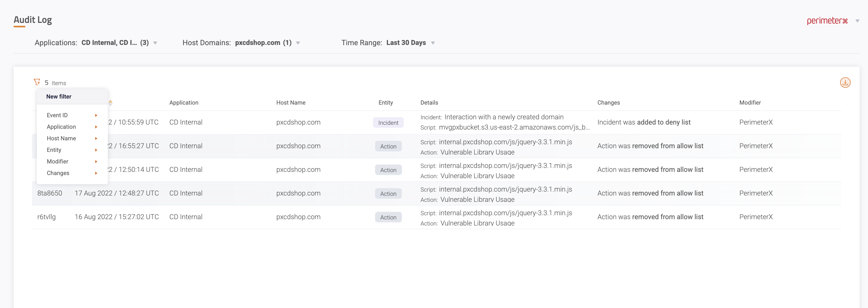Click the Details column header
The width and height of the screenshot is (868, 308).
429,103
